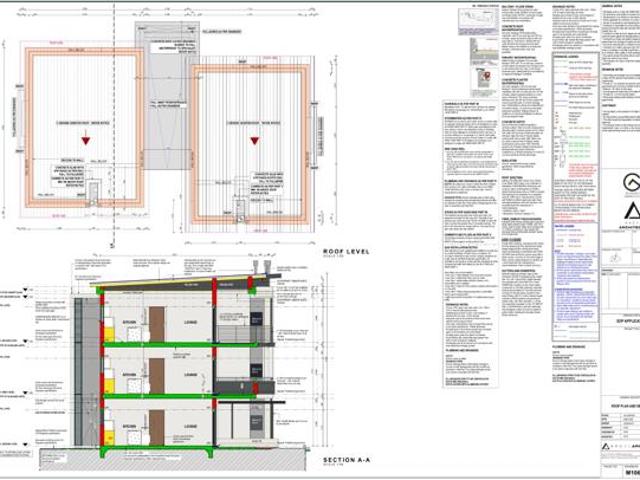Click the top floor LOUNGE label
Image resolution: width=640 pixels, height=480 pixels.
[190, 322]
